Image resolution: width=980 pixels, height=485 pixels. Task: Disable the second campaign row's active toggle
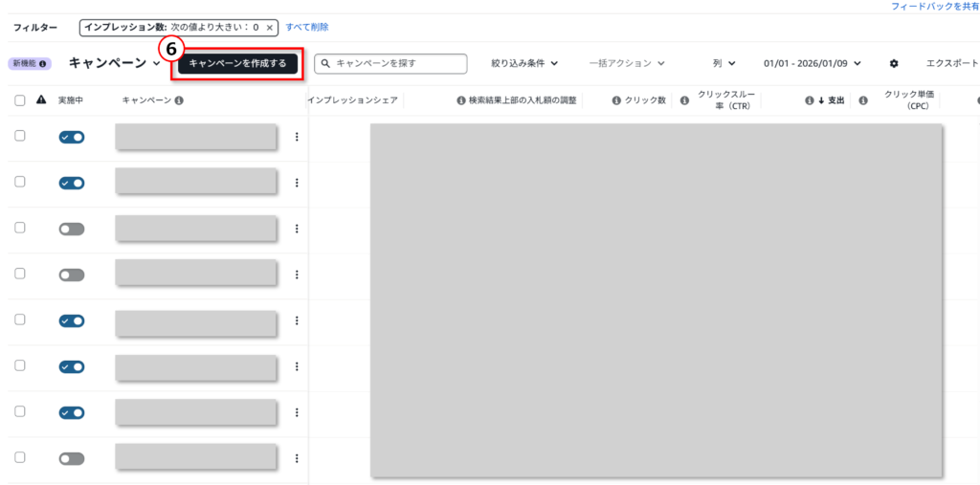coord(72,183)
